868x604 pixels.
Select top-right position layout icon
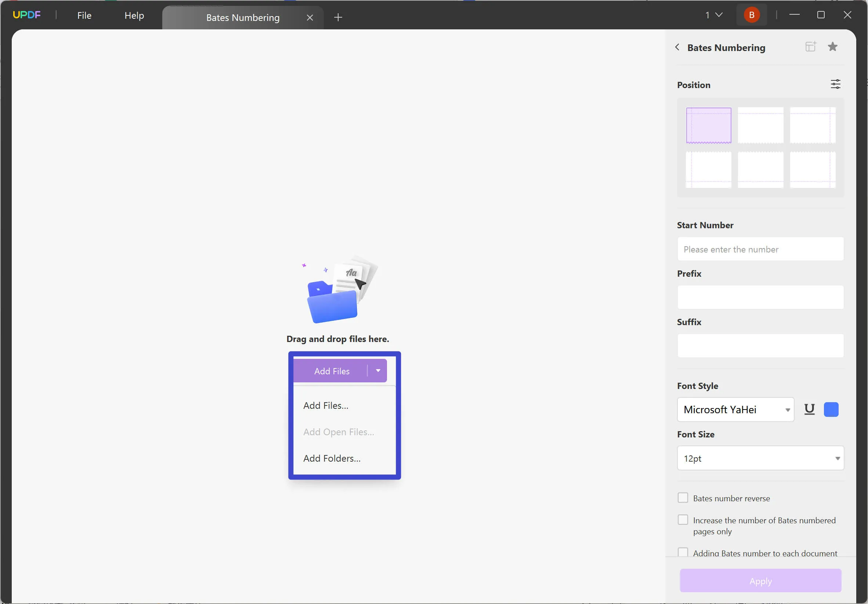pos(813,125)
